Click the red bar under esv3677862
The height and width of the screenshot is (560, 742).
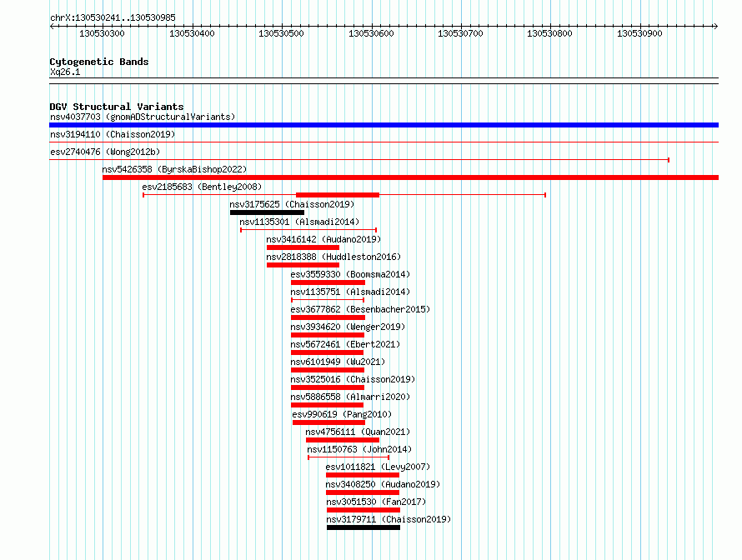point(328,317)
